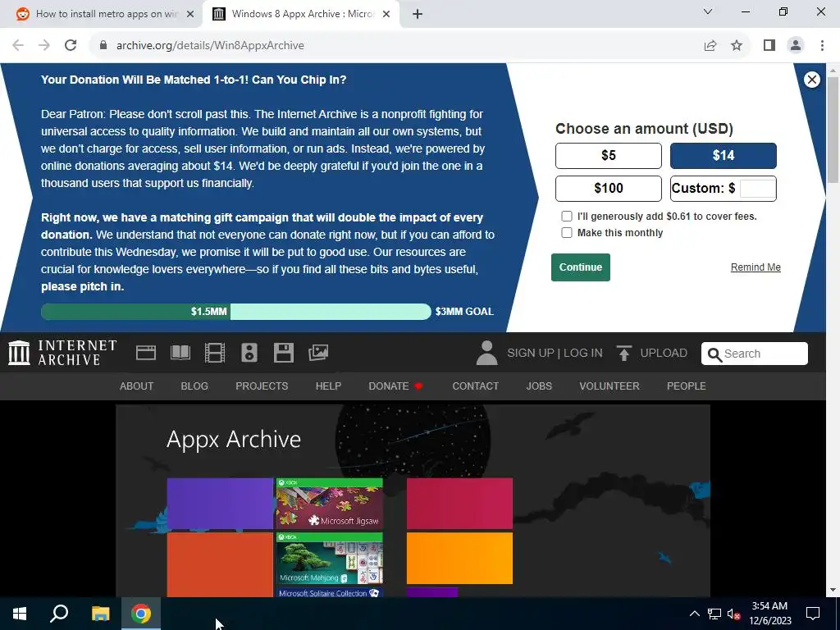
Task: Click the Internet Archive logo
Action: (x=62, y=353)
